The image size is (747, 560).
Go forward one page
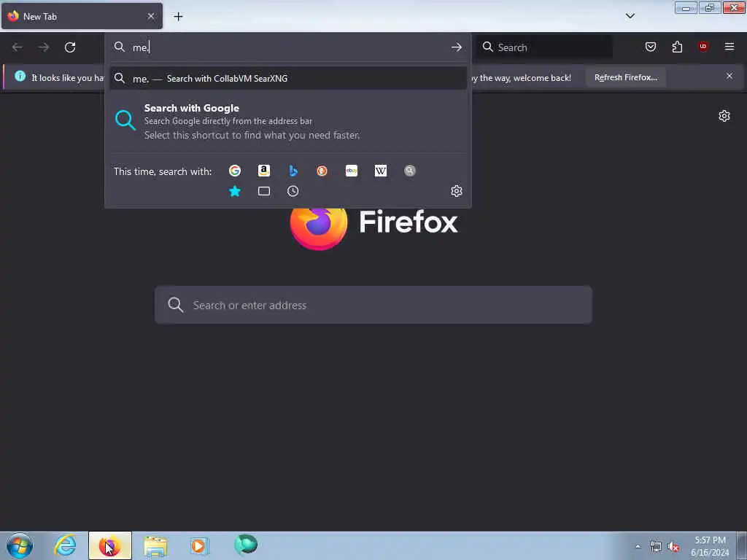(x=44, y=47)
